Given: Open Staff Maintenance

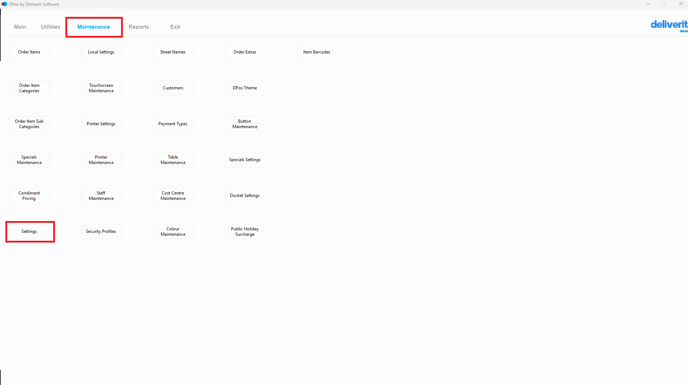Looking at the screenshot, I should (x=101, y=195).
